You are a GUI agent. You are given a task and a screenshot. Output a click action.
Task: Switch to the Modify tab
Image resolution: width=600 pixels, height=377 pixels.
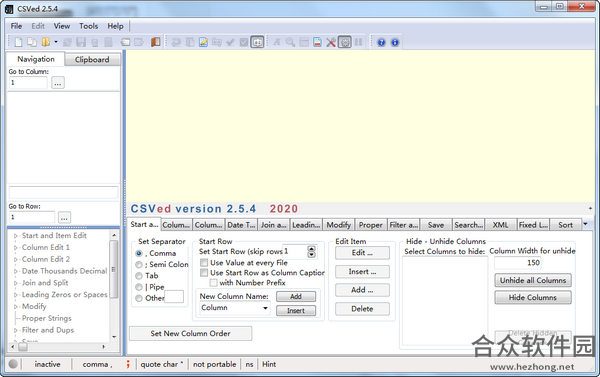[x=338, y=225]
